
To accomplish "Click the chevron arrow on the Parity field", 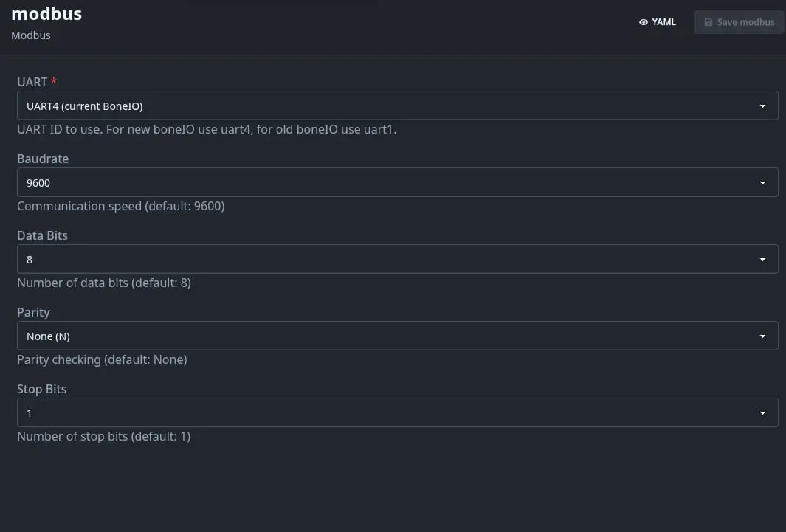I will 763,336.
